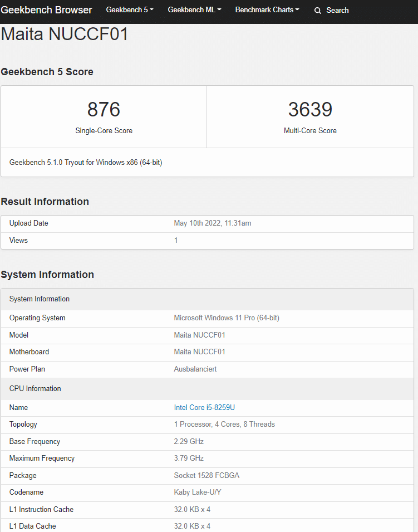Screen dimensions: 418x532
Task: Click the Result Information heading
Action: coord(45,202)
